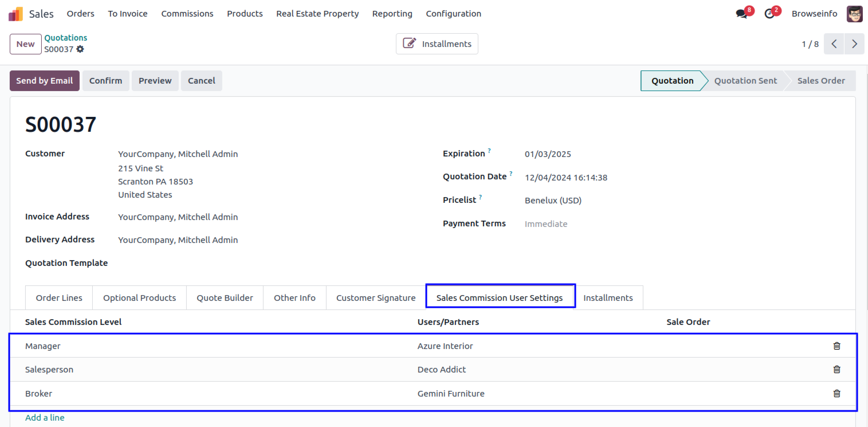868x427 pixels.
Task: Open the Installments tab
Action: pos(608,298)
